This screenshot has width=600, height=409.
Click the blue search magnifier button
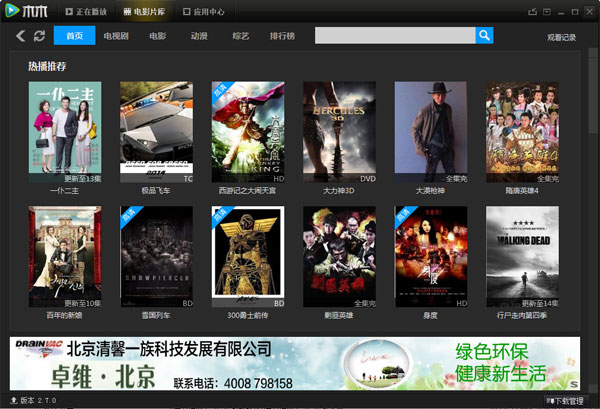(484, 36)
